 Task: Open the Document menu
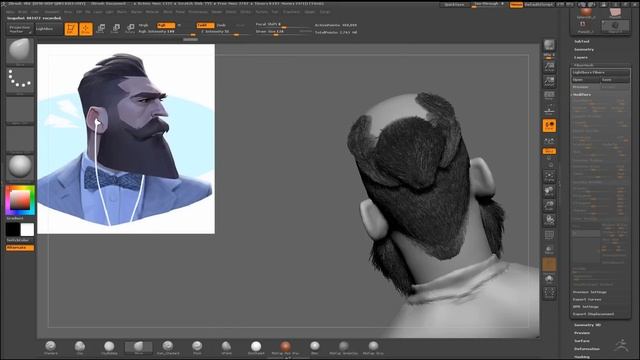(51, 12)
